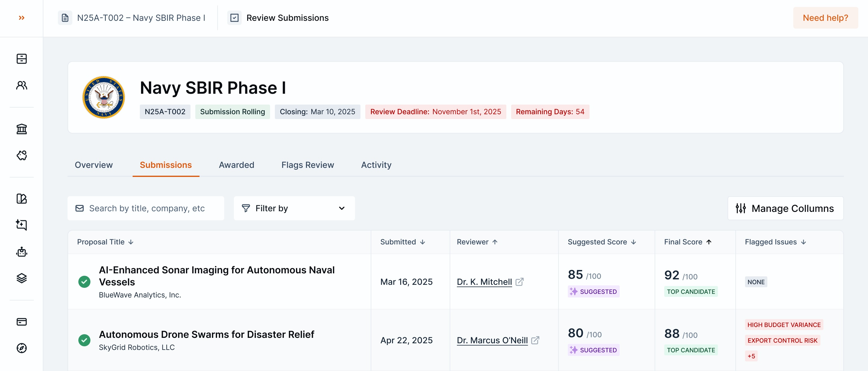This screenshot has width=868, height=371.
Task: Click the Submission Rolling tag
Action: click(x=232, y=112)
